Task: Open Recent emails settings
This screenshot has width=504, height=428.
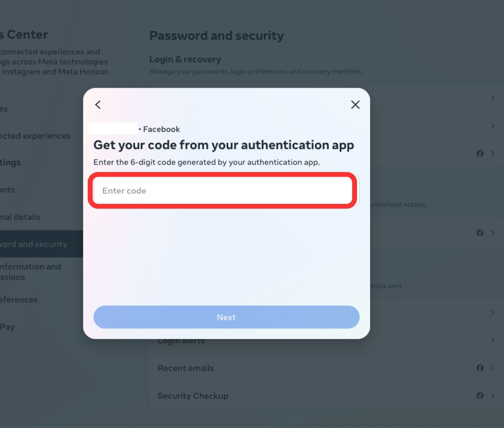Action: [x=185, y=368]
